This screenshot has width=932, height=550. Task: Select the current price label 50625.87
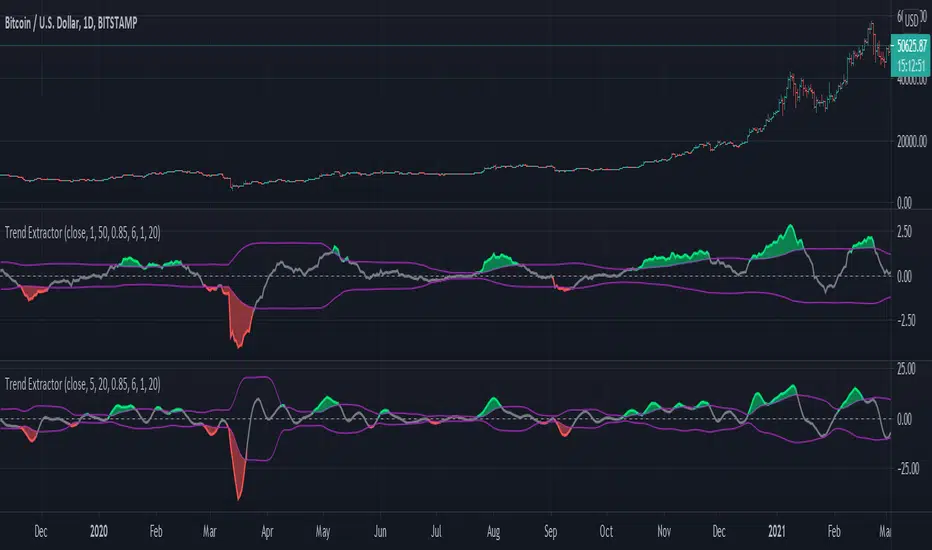pos(911,46)
